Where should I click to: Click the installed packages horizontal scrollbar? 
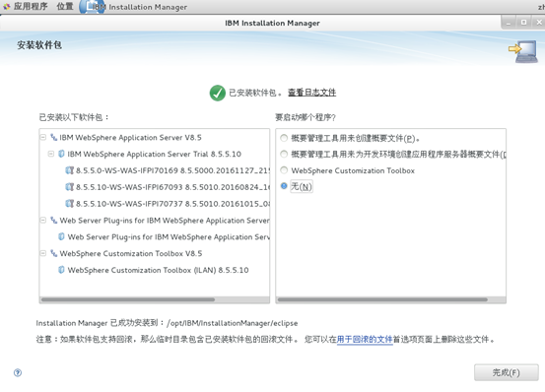click(128, 299)
